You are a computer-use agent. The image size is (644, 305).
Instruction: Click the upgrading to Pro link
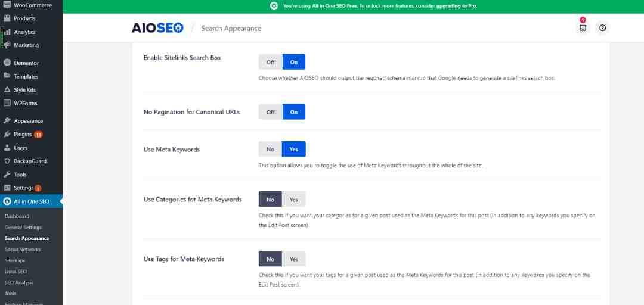tap(456, 6)
